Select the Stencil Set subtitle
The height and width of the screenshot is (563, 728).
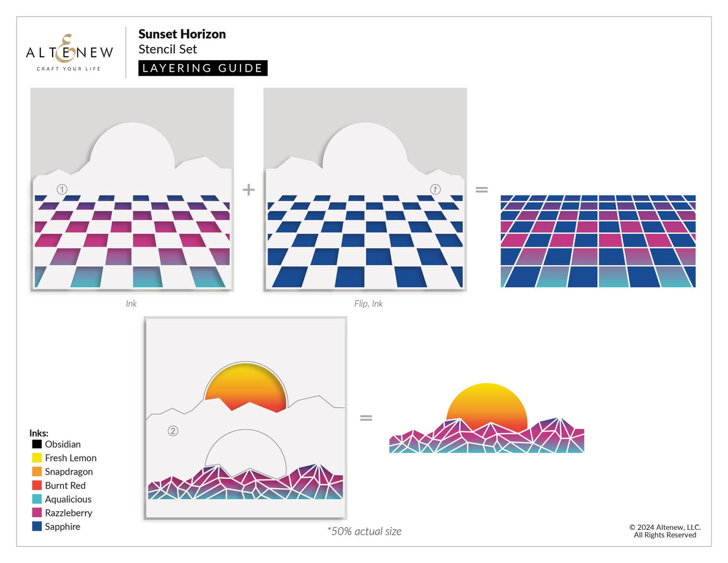(167, 49)
